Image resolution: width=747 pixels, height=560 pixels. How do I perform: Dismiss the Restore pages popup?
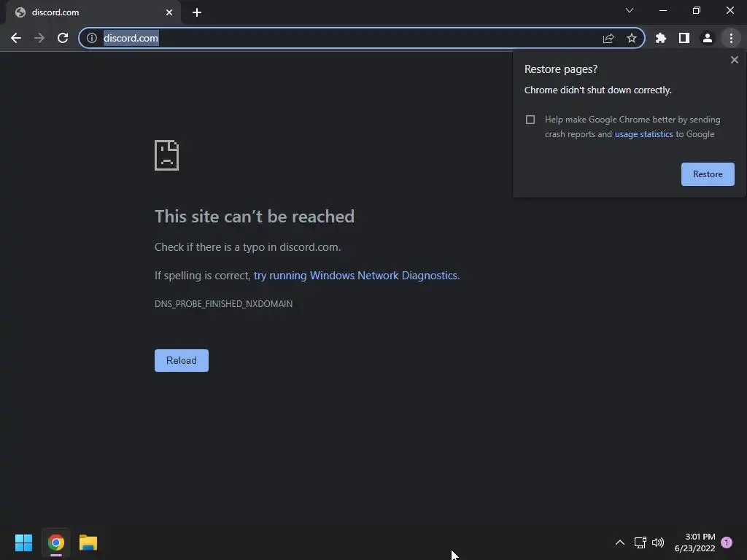pos(735,60)
